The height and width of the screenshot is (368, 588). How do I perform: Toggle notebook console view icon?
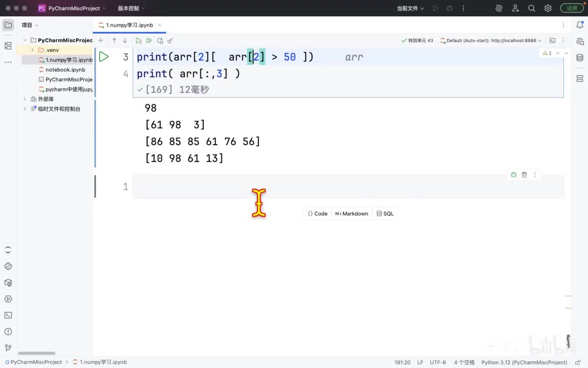pos(552,40)
